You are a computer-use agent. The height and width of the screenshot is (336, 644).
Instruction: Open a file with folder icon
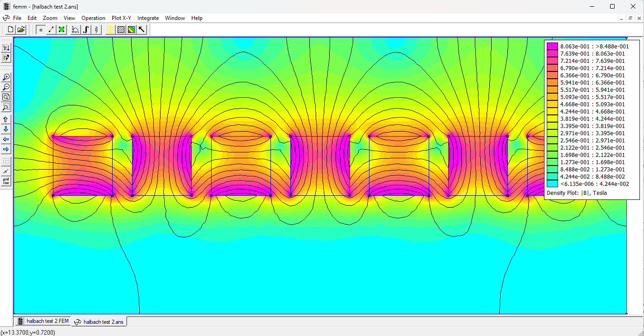[21, 30]
